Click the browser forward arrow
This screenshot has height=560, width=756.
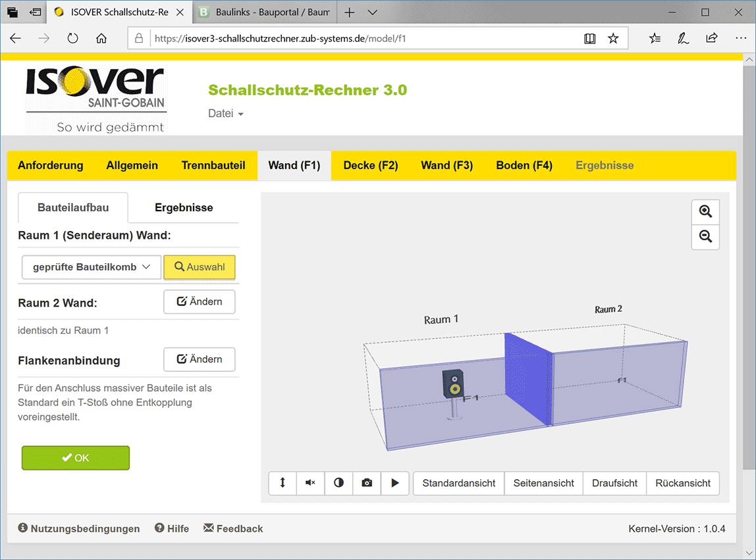(44, 39)
